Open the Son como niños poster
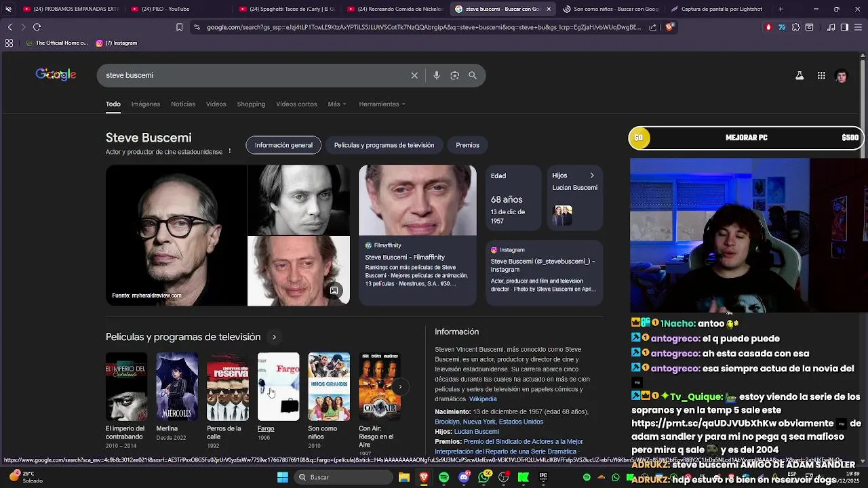 pyautogui.click(x=329, y=386)
